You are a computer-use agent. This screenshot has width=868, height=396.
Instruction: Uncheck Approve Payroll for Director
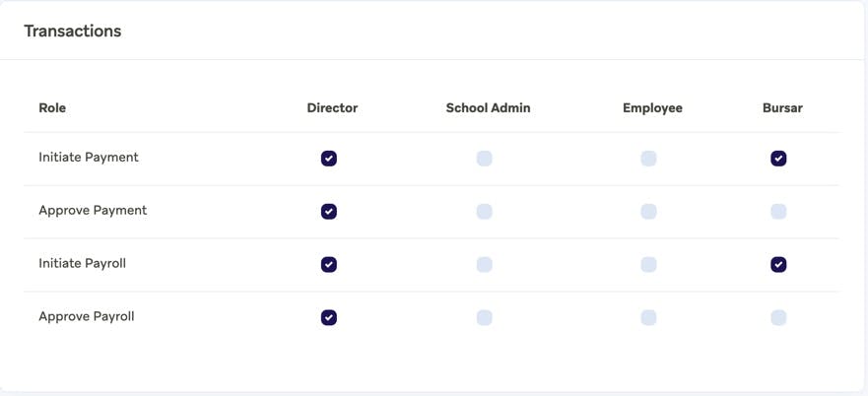[329, 318]
